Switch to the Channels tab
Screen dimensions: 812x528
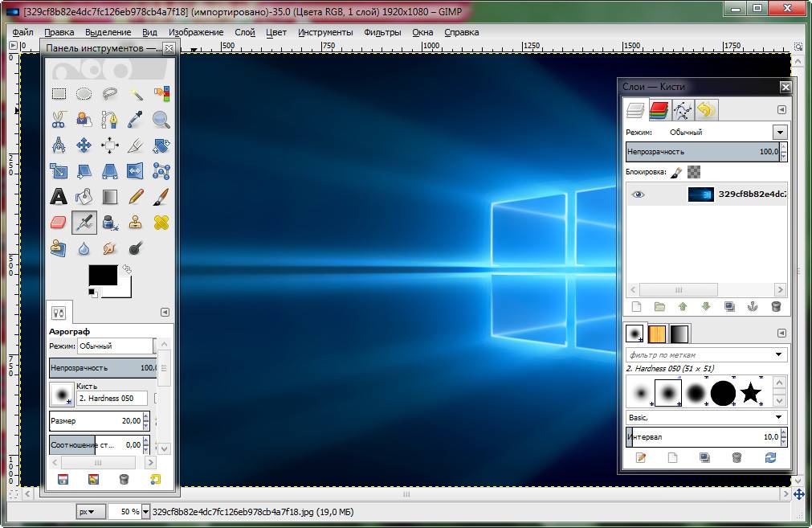[x=659, y=110]
